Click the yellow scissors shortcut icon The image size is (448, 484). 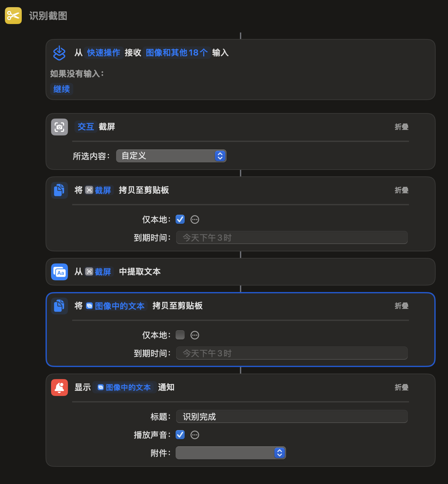click(13, 16)
